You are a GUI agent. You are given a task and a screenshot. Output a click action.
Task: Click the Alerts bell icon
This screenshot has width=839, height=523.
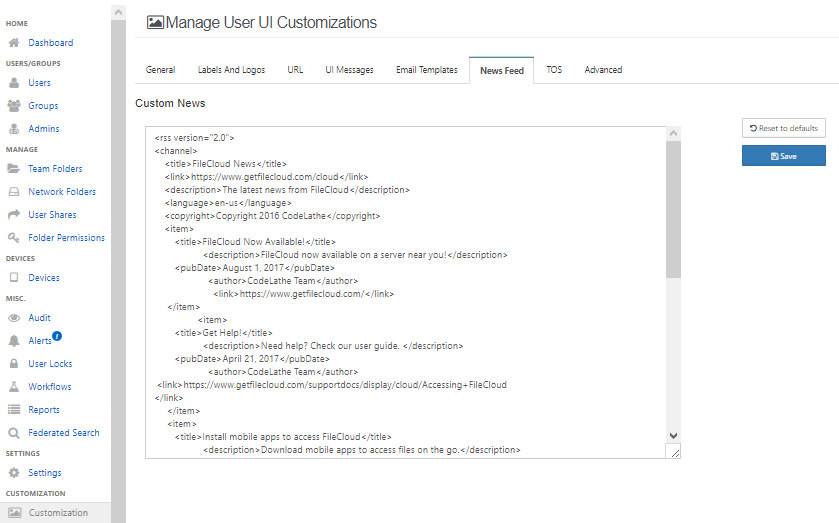(x=14, y=341)
